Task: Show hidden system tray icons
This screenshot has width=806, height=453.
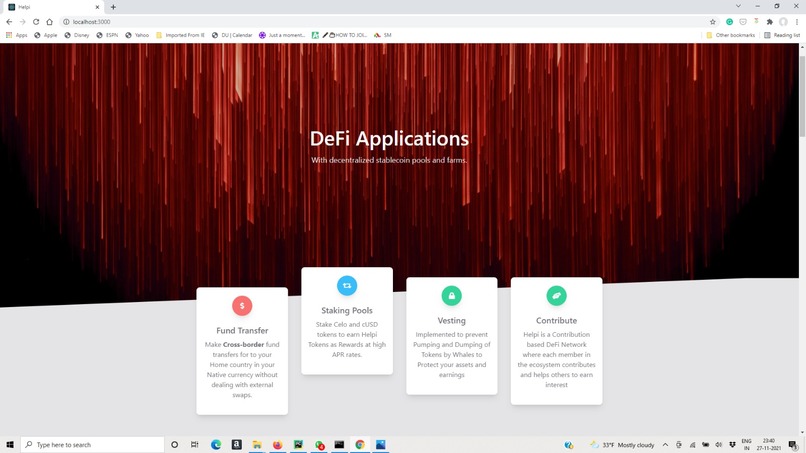Action: pos(665,445)
